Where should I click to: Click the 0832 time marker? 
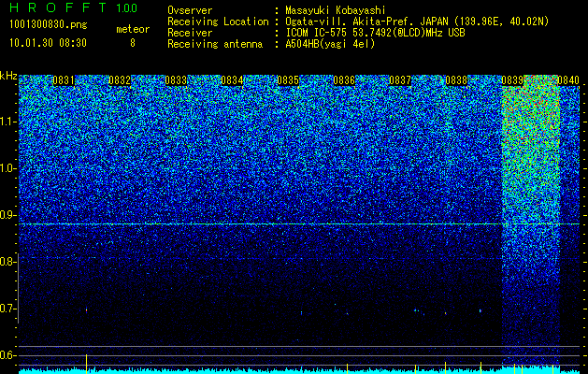120,80
